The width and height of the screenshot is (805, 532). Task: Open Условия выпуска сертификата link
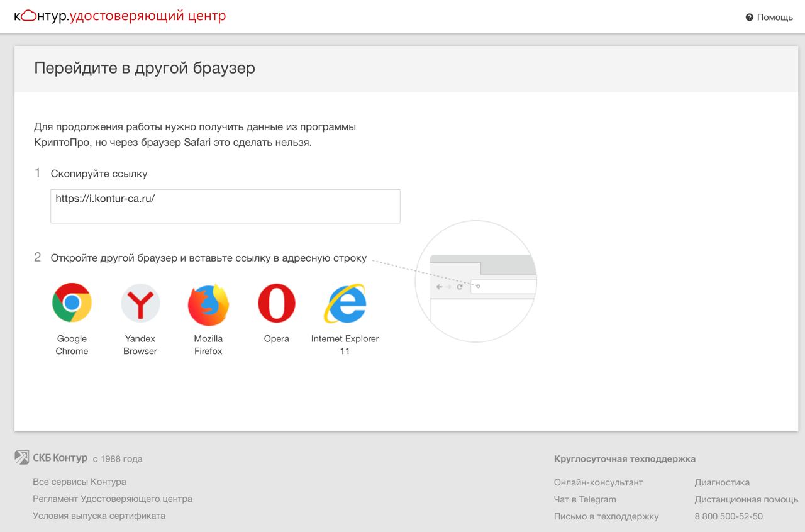(x=99, y=516)
